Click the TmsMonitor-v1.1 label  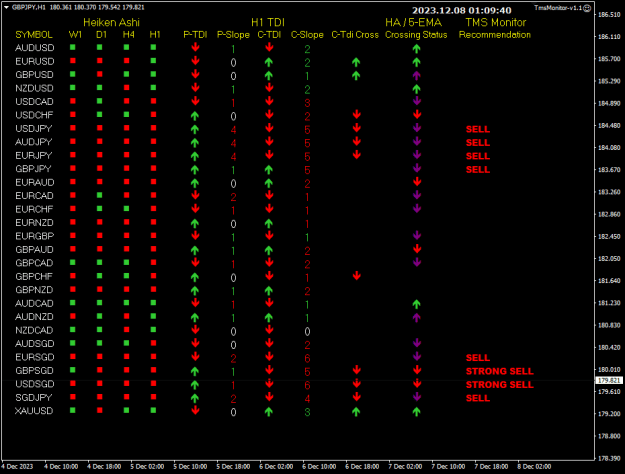558,8
